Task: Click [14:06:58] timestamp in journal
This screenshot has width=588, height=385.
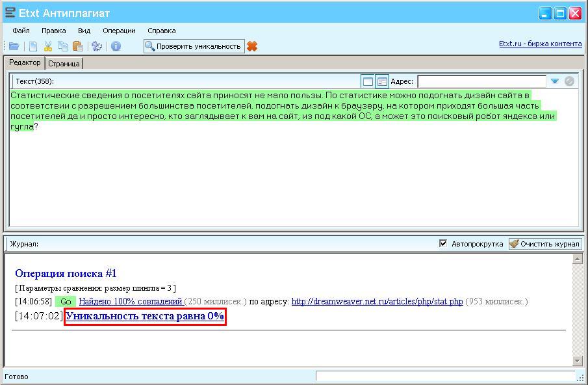Action: click(33, 301)
